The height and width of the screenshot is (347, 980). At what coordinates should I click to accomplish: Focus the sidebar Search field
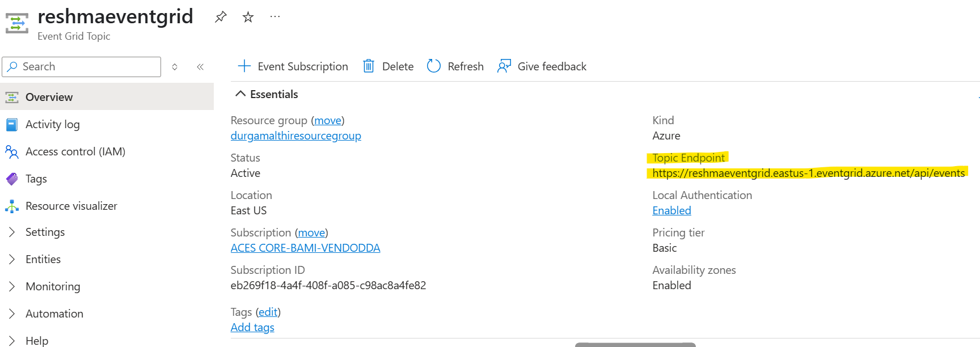pyautogui.click(x=82, y=67)
